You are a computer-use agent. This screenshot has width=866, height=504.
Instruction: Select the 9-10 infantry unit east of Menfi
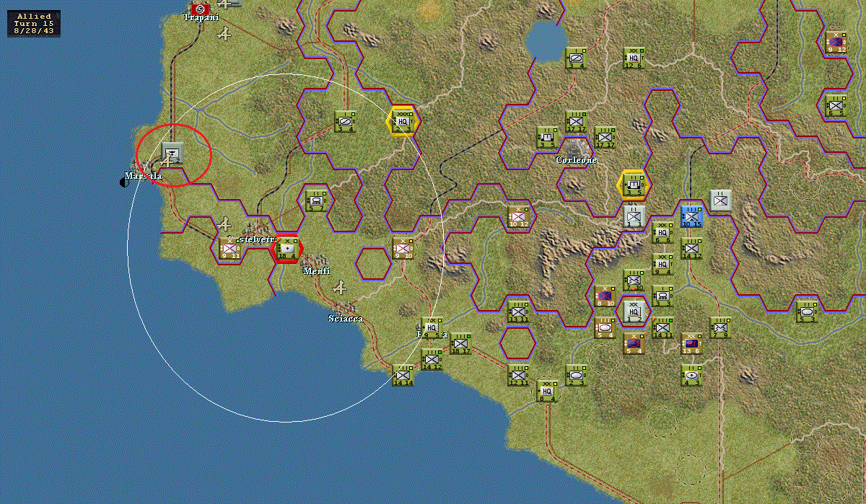[403, 249]
